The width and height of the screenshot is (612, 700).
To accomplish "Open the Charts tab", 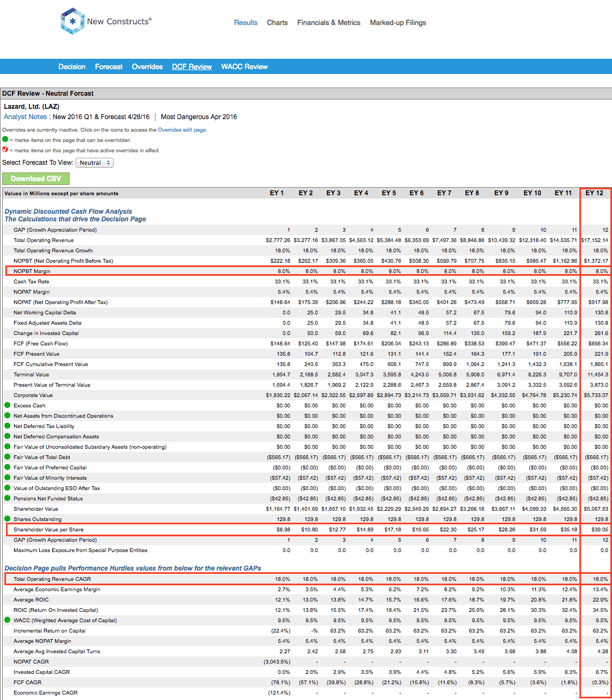I will pos(277,22).
